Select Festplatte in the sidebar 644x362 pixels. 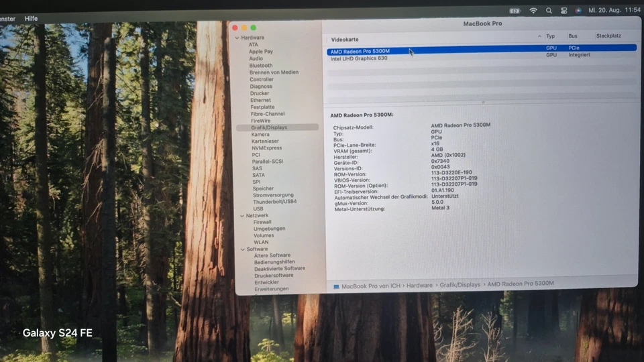262,107
